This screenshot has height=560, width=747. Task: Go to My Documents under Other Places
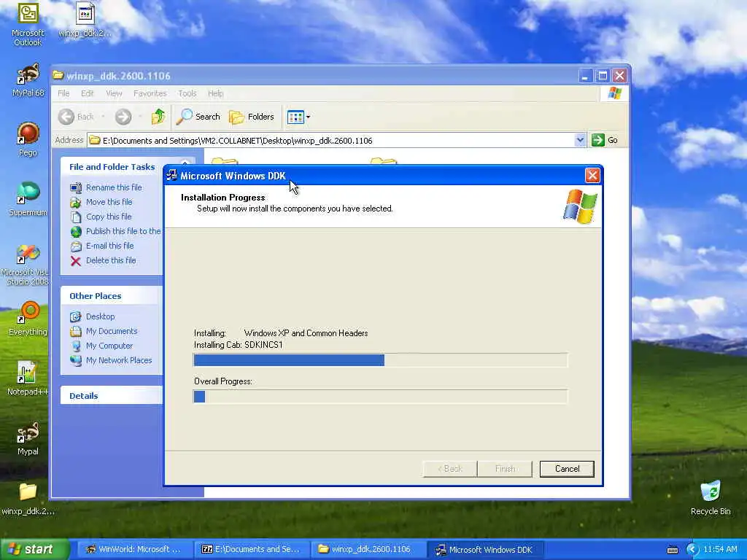[x=112, y=331]
